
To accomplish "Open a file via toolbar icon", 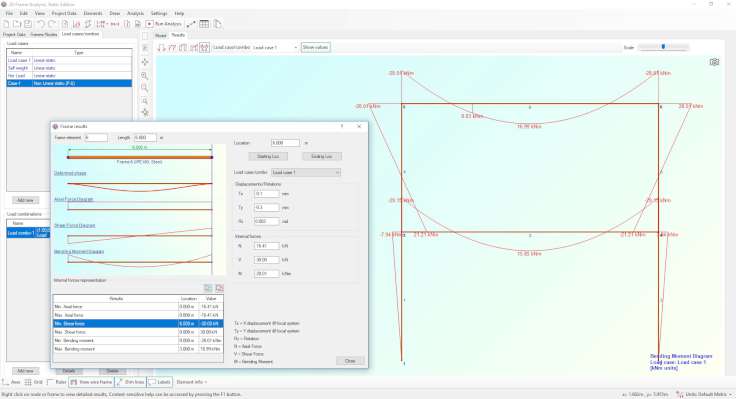I will [17, 24].
